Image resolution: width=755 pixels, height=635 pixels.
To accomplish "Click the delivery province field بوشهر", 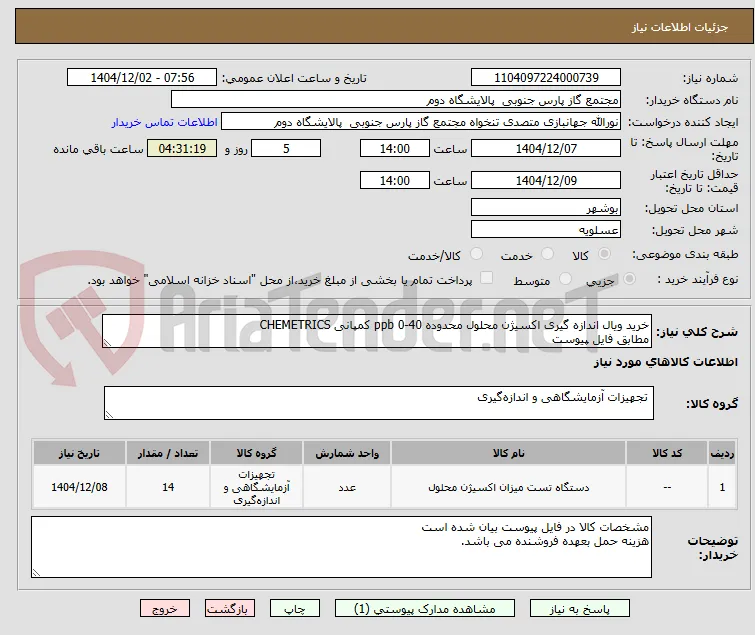I will 546,207.
